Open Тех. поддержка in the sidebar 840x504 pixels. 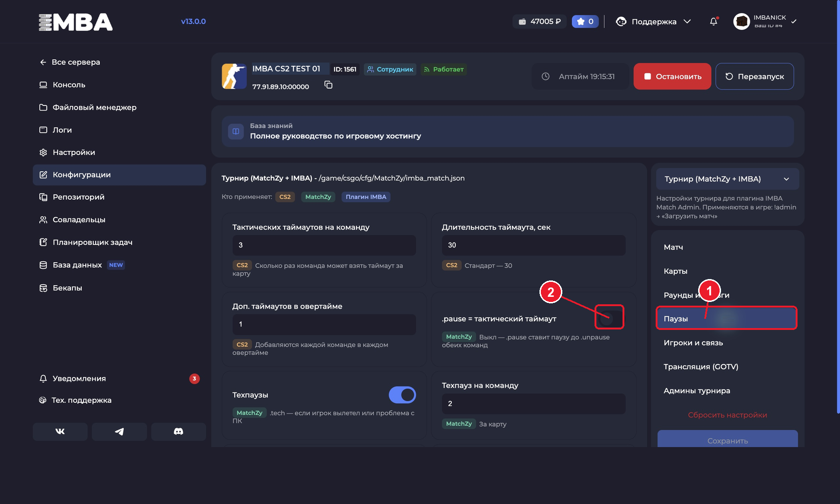pos(119,400)
